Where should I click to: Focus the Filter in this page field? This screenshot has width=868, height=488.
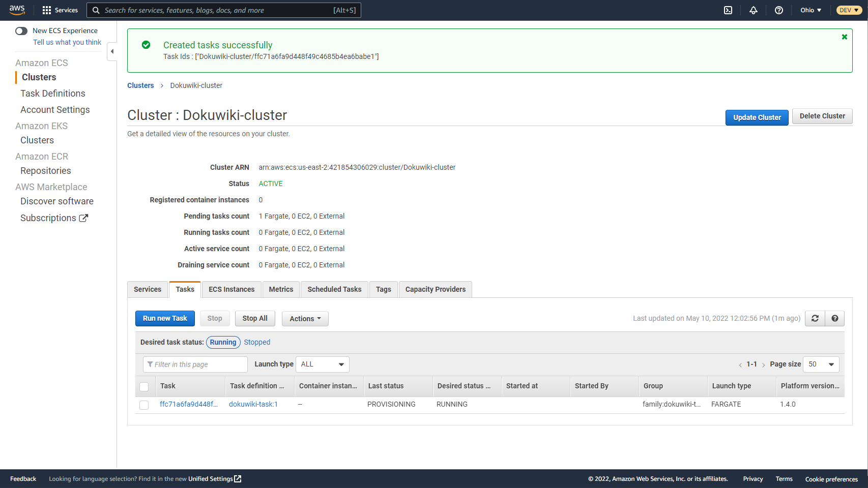[x=195, y=364]
